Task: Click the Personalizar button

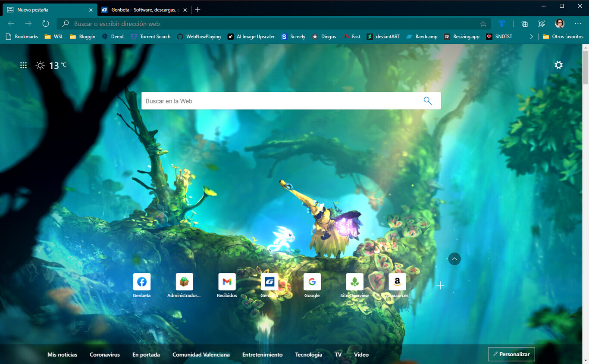Action: click(511, 354)
